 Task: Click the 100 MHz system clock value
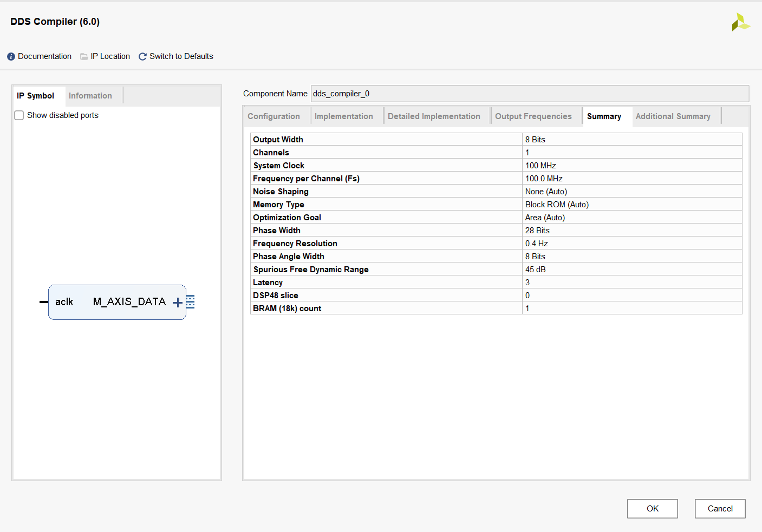(x=540, y=166)
